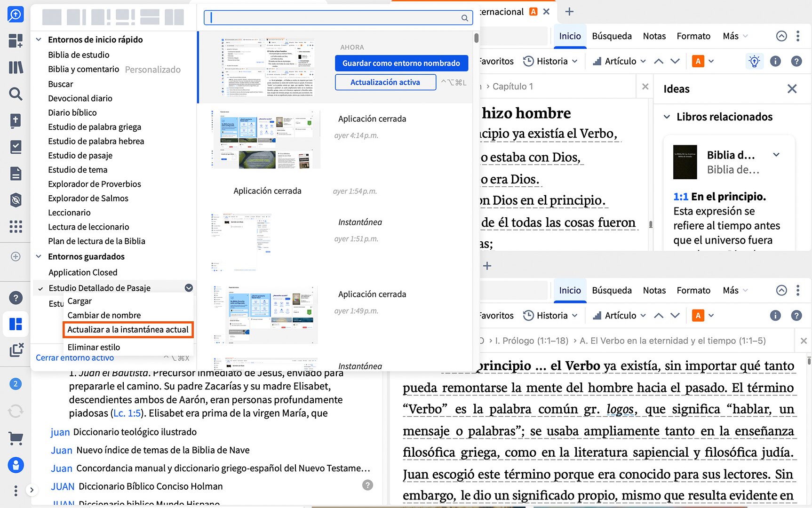Screen dimensions: 812x508
Task: Open the user account profile icon
Action: tap(16, 465)
